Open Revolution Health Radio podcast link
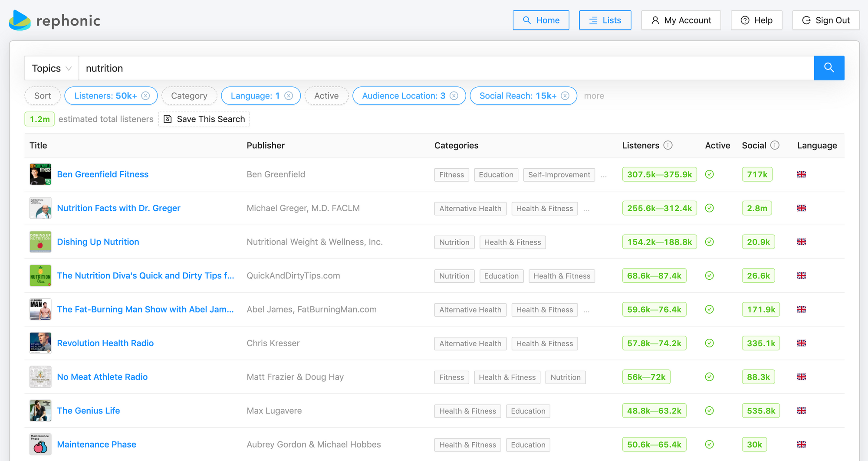The image size is (868, 461). [x=105, y=343]
